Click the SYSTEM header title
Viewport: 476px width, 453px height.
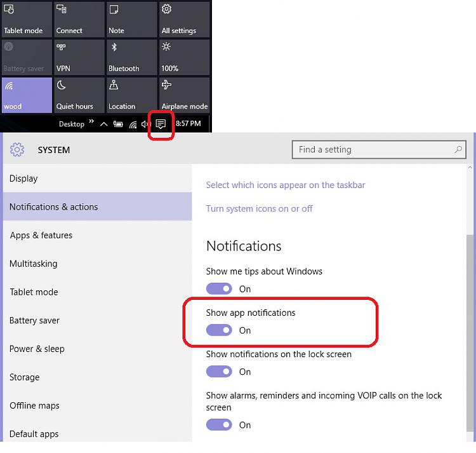[54, 150]
